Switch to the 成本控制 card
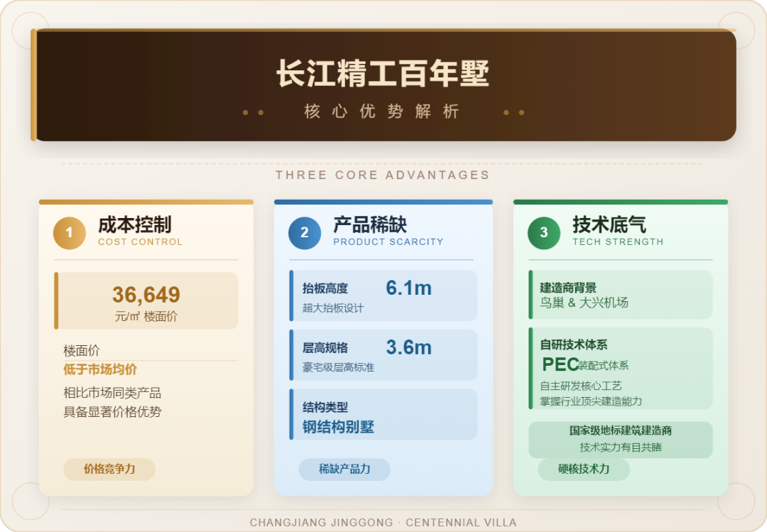The width and height of the screenshot is (767, 532). pyautogui.click(x=146, y=348)
